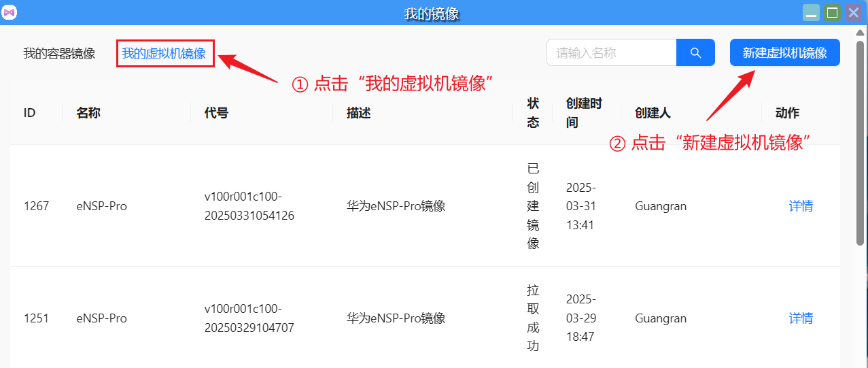Click the search magnifier icon button
This screenshot has width=868, height=368.
695,52
